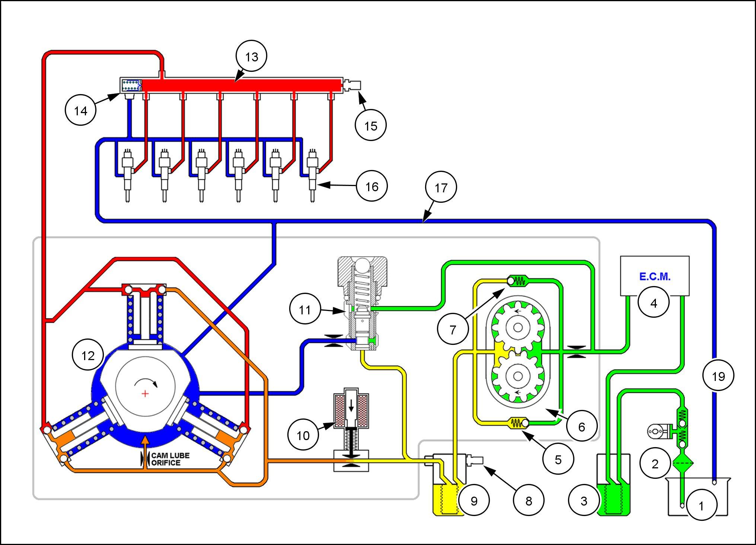The height and width of the screenshot is (545, 756).
Task: Click callout circle number 12
Action: point(88,355)
